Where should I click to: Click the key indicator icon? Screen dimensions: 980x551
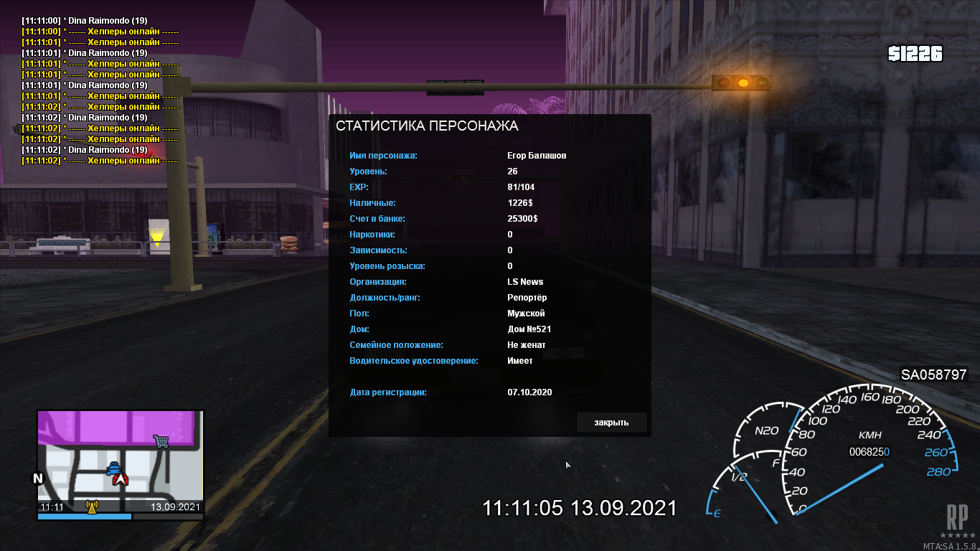[892, 522]
